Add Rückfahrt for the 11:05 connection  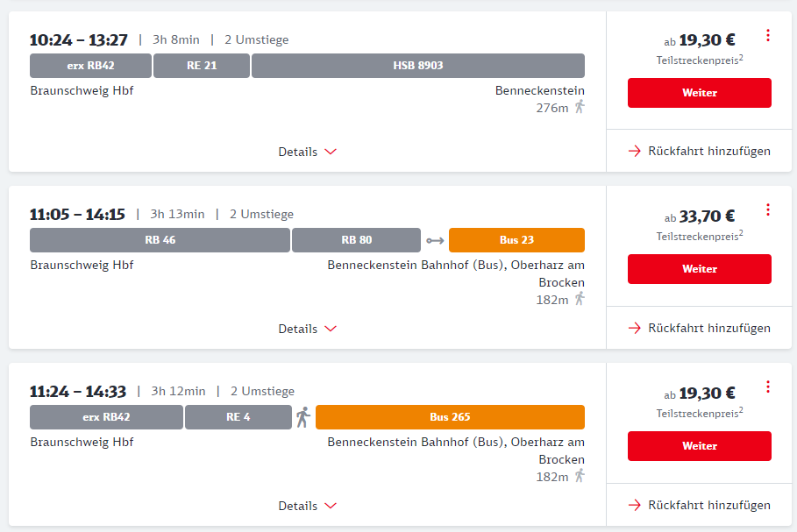[700, 328]
